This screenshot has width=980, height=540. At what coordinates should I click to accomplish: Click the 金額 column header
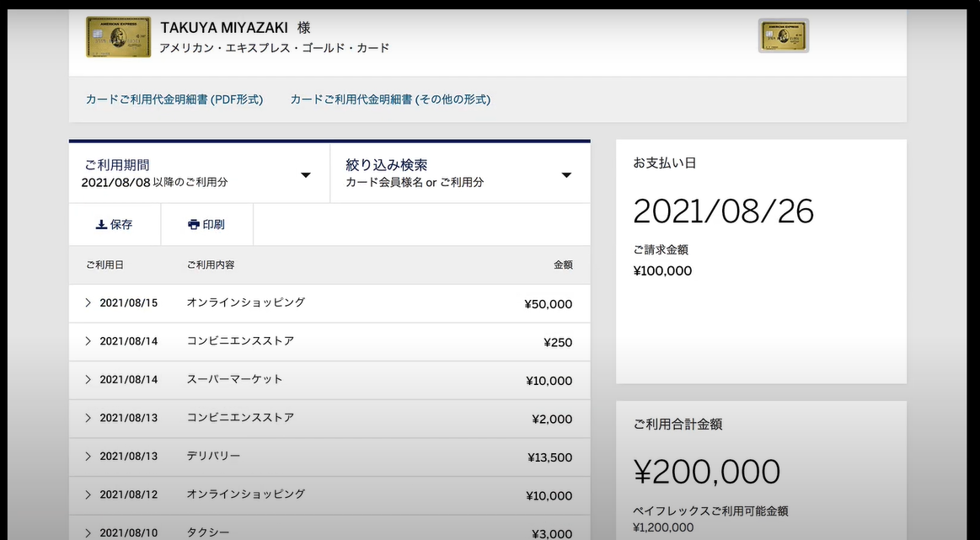point(562,265)
